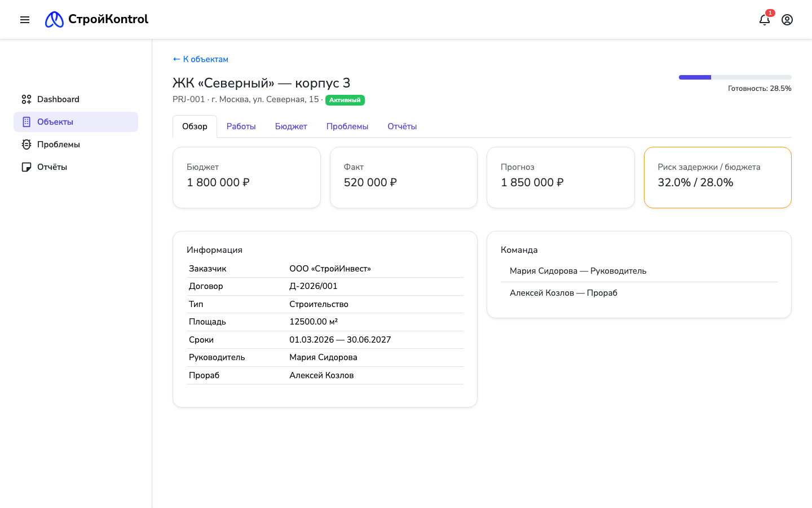Click the Информация section heading
This screenshot has width=812, height=508.
[214, 250]
